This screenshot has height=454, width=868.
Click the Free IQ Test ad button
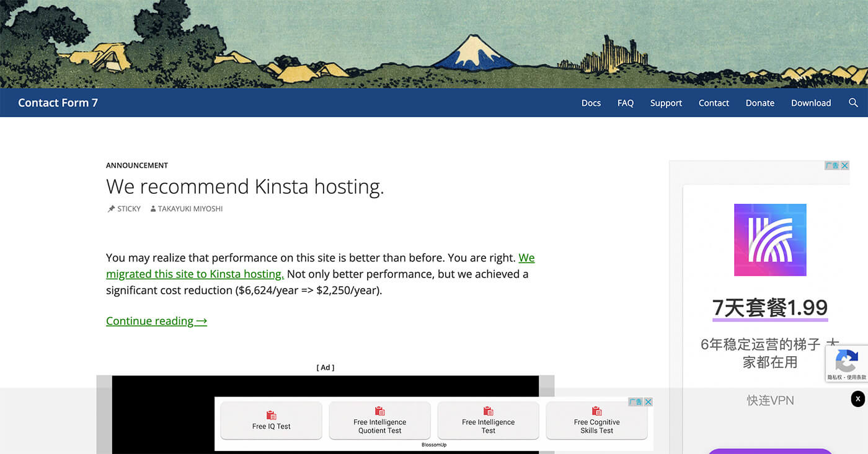click(272, 421)
